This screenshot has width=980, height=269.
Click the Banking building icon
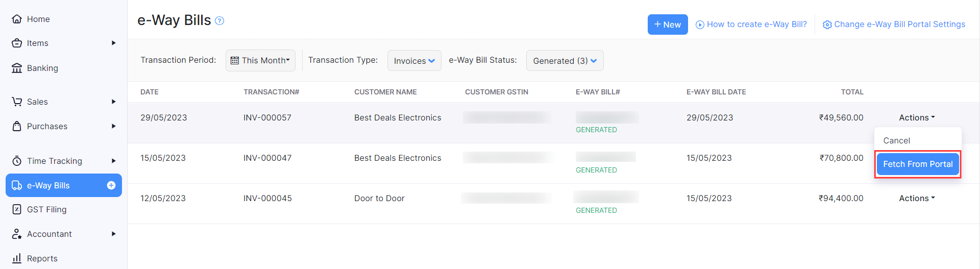point(17,68)
